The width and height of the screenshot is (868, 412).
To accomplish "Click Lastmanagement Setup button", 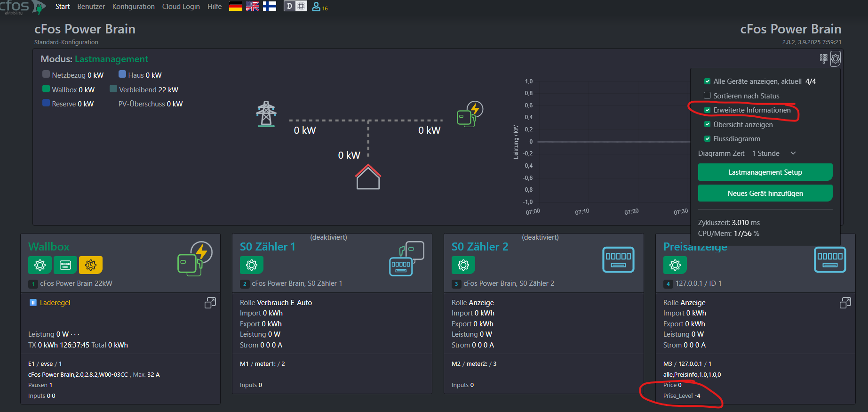I will pos(765,172).
